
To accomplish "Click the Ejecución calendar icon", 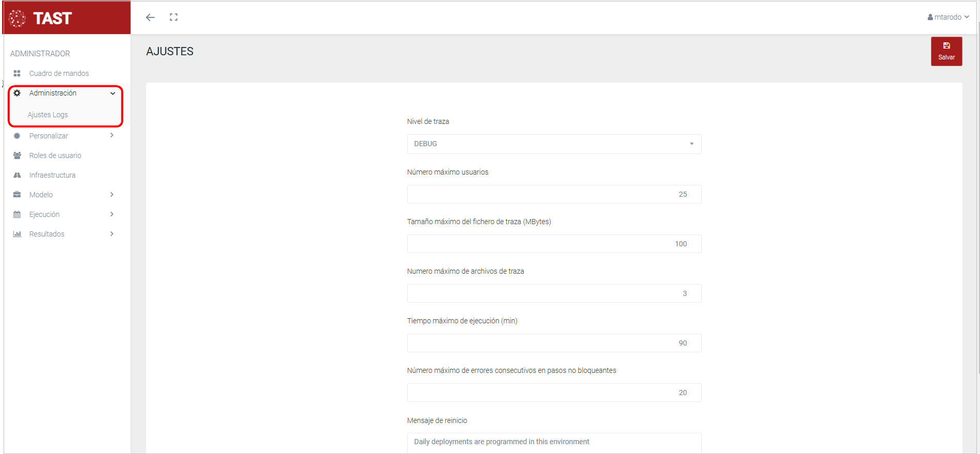I will pyautogui.click(x=17, y=214).
